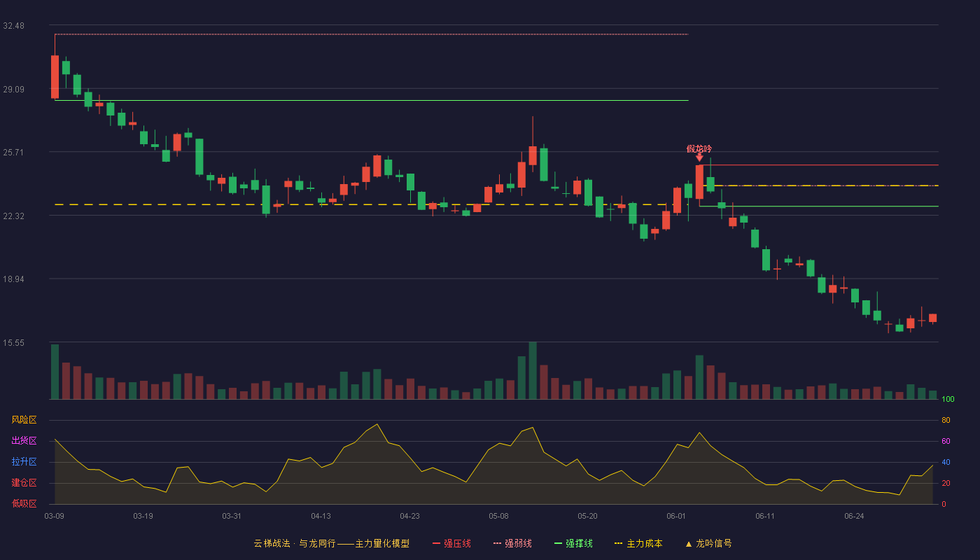This screenshot has width=980, height=560.
Task: Click the 假龙吟 label text
Action: point(699,148)
